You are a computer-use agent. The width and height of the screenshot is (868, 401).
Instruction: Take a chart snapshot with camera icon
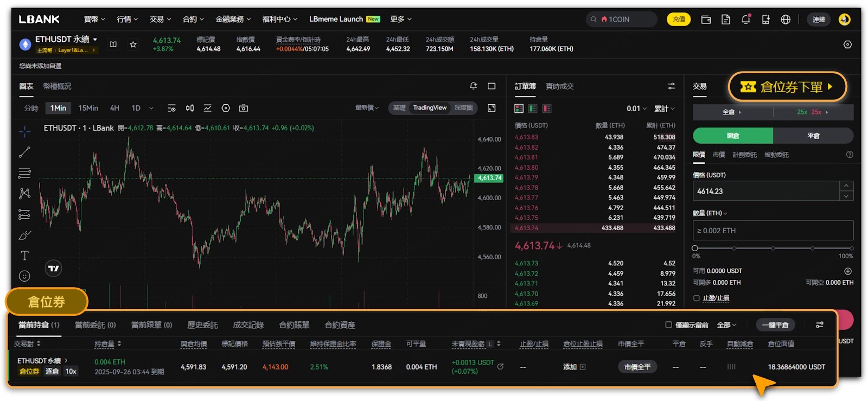(244, 108)
